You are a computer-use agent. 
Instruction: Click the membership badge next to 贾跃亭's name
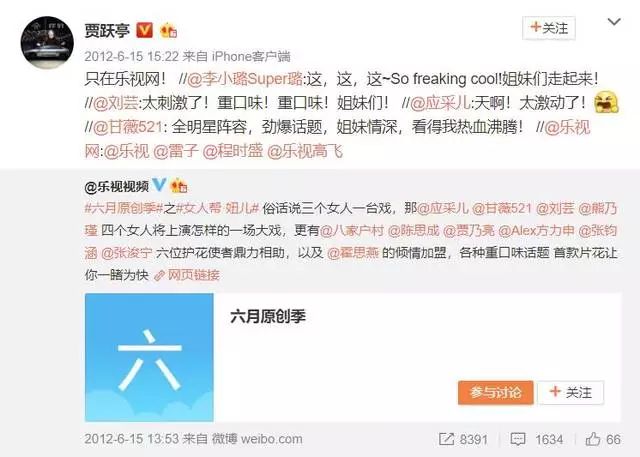coord(169,30)
